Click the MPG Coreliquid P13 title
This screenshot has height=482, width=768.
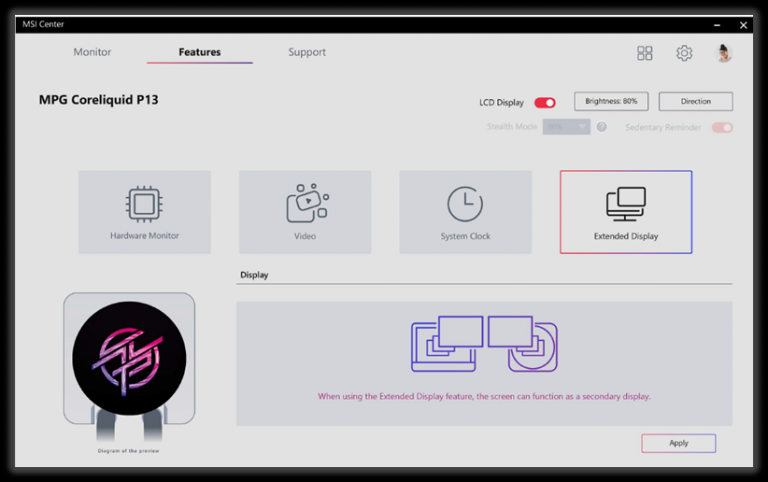98,100
